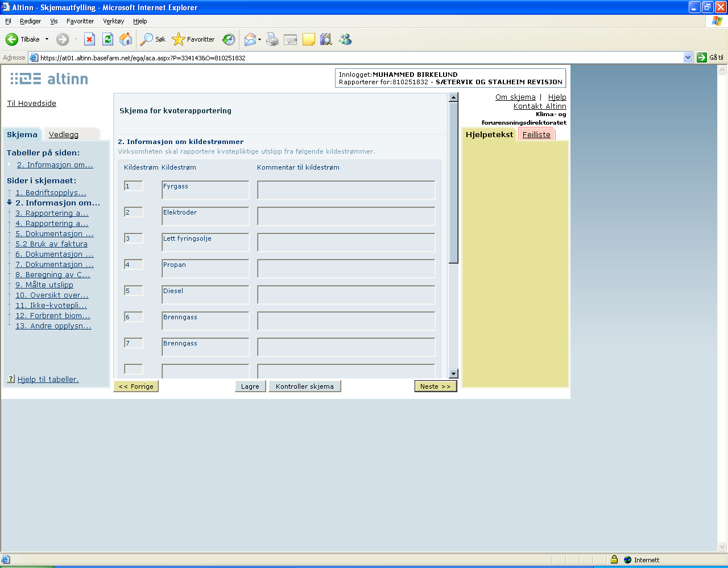Click the comment field for Elektroder
Viewport: 728px width, 568px height.
click(346, 216)
